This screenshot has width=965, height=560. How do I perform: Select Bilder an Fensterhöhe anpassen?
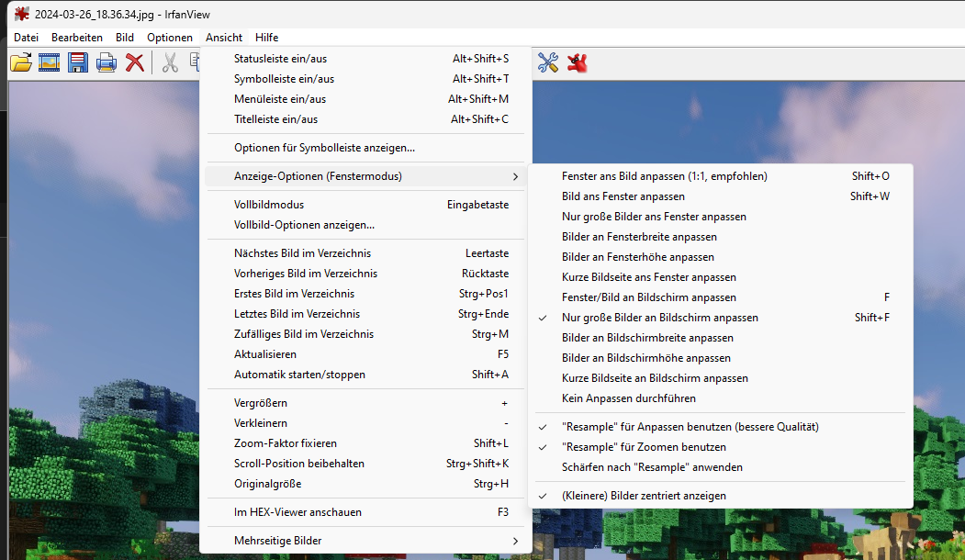coord(720,257)
